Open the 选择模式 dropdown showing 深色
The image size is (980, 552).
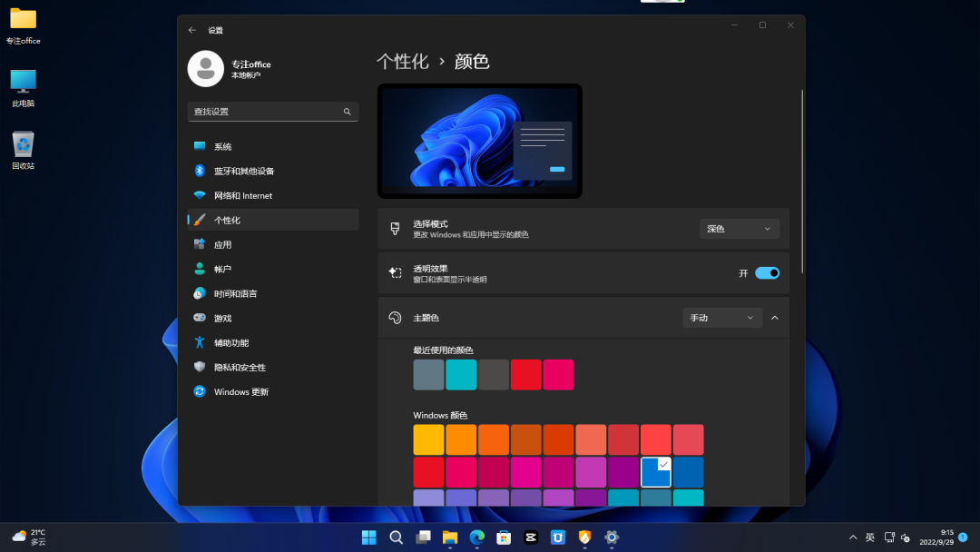coord(740,229)
